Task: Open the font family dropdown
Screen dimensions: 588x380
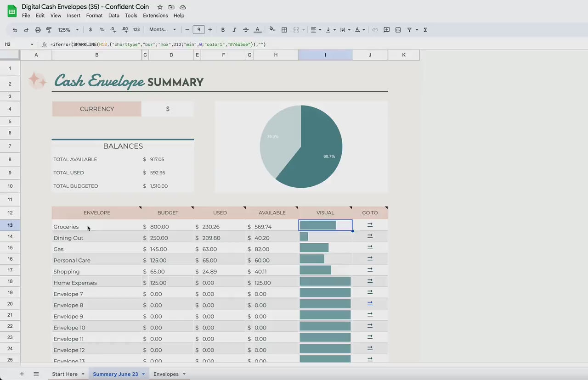Action: (x=163, y=30)
